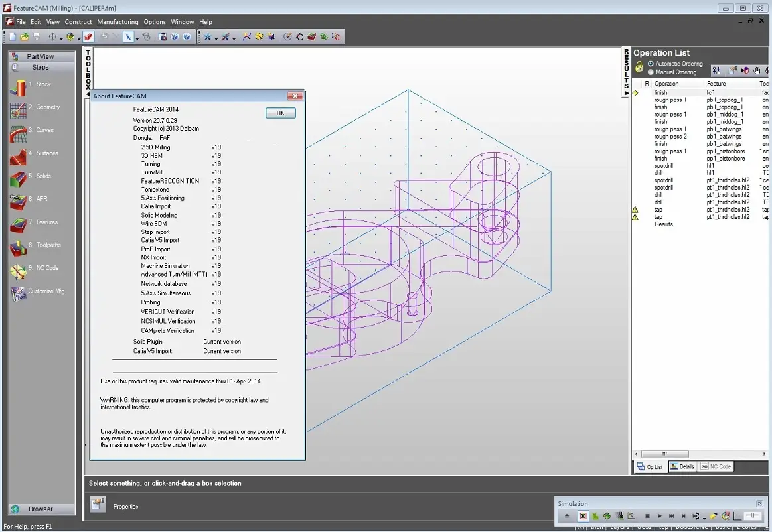Viewport: 772px width, 532px height.
Task: Click the crossed-arrows move icon in toolbar
Action: (x=52, y=37)
